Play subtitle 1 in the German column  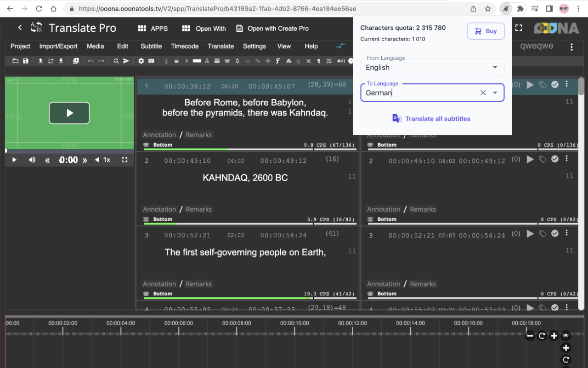(x=530, y=85)
